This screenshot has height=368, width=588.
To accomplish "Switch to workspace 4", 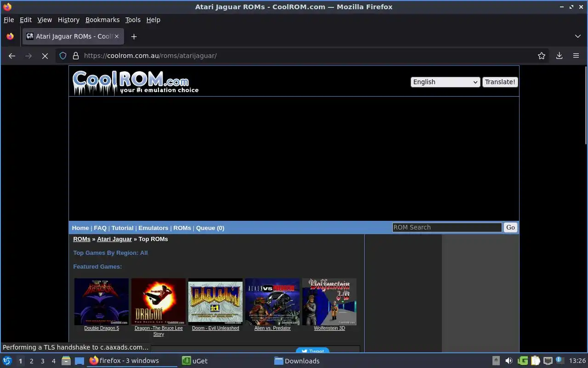I will 53,361.
